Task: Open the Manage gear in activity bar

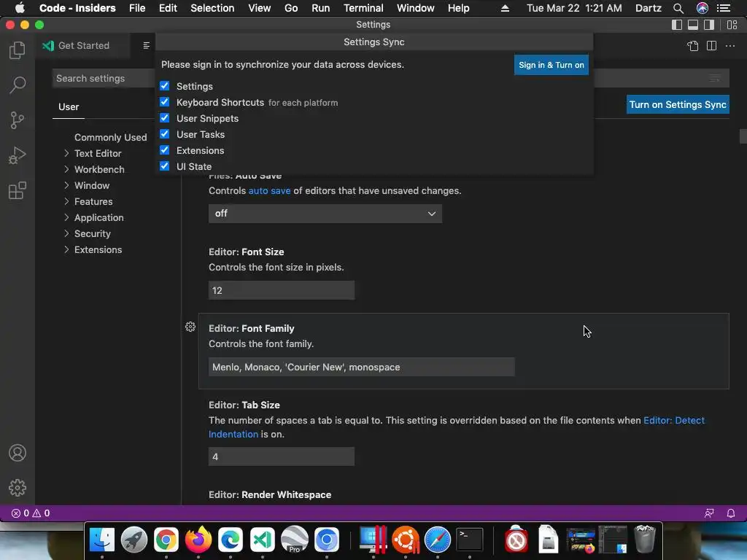Action: point(18,488)
